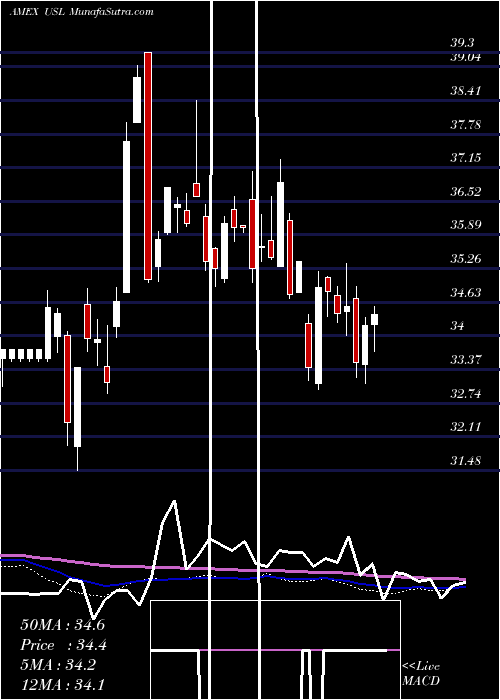This screenshot has width=500, height=700.
Task: Select the 12MA : 34.1 readout
Action: (62, 684)
